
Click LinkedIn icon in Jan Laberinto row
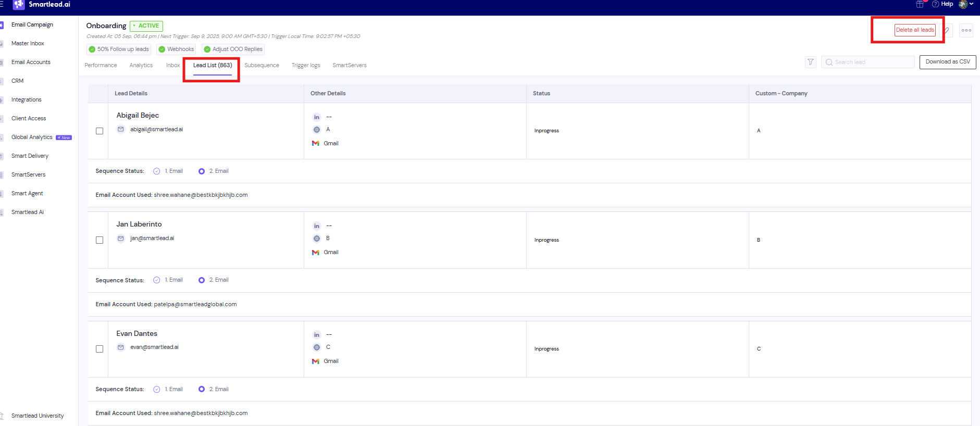pos(316,226)
